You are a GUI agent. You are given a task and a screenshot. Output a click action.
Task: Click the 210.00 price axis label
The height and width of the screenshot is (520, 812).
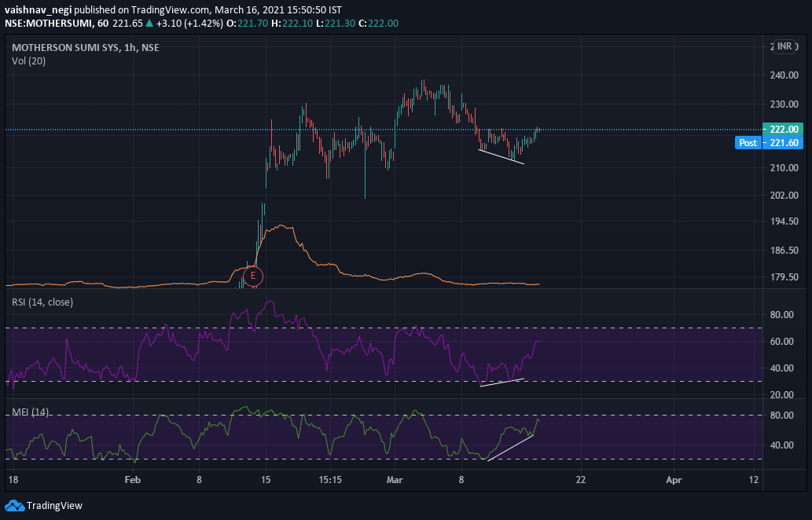(784, 168)
